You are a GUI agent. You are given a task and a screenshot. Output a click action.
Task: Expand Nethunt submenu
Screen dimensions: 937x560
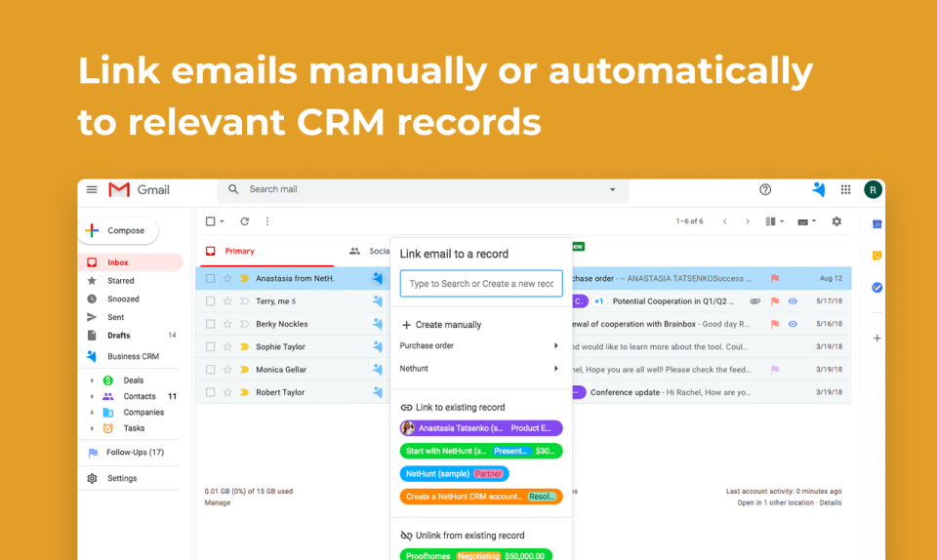click(x=555, y=369)
